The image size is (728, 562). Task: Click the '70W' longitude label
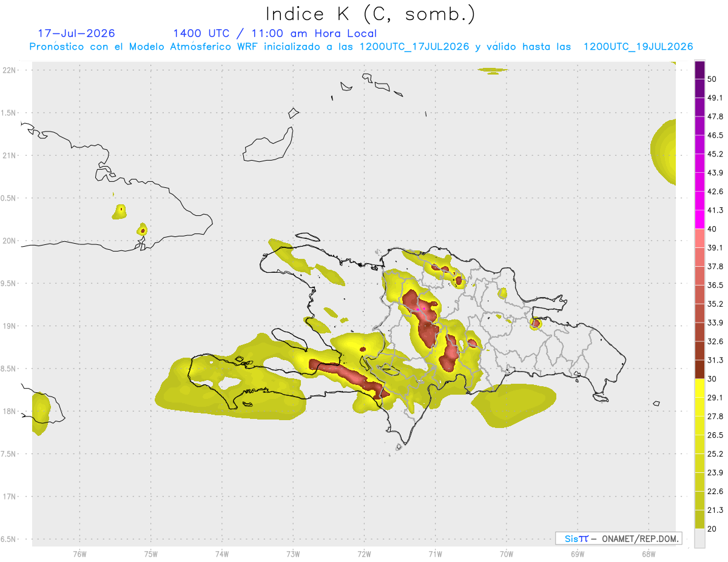[x=507, y=554]
